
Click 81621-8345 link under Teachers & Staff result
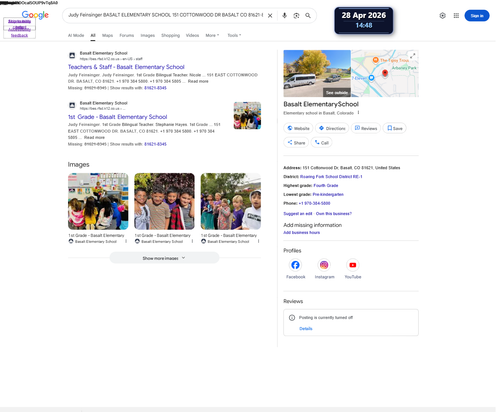pos(155,88)
